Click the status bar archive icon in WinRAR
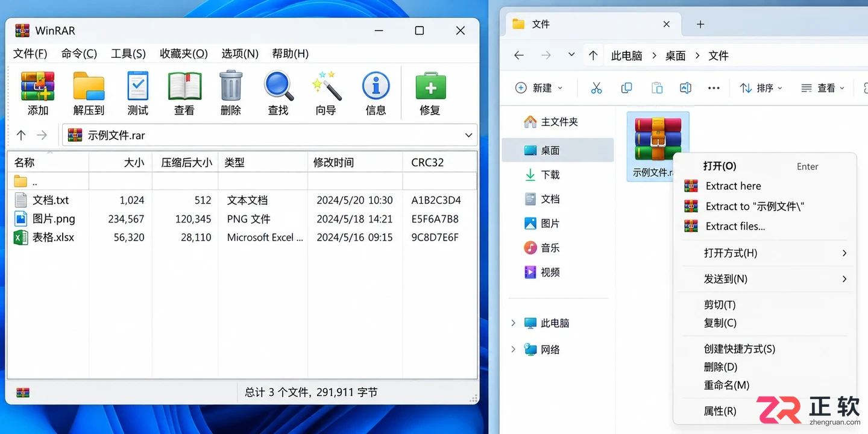This screenshot has width=868, height=434. (22, 392)
